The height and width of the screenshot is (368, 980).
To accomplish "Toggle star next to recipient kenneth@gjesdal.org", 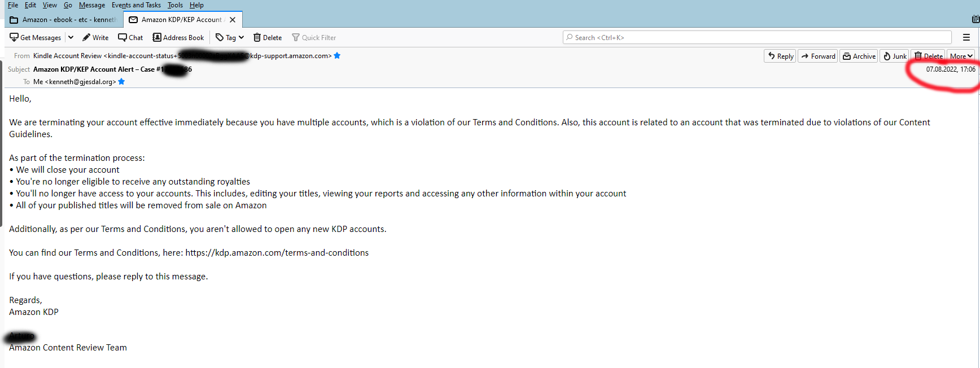I will coord(121,81).
